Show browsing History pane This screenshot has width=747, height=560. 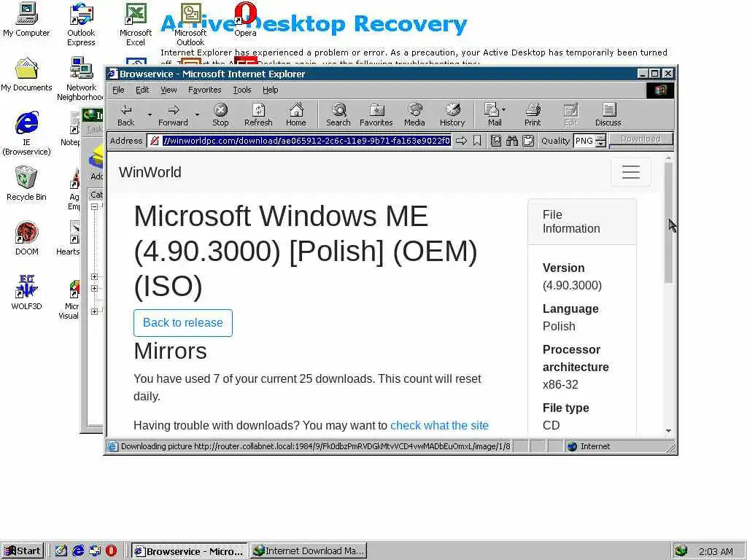[x=452, y=115]
